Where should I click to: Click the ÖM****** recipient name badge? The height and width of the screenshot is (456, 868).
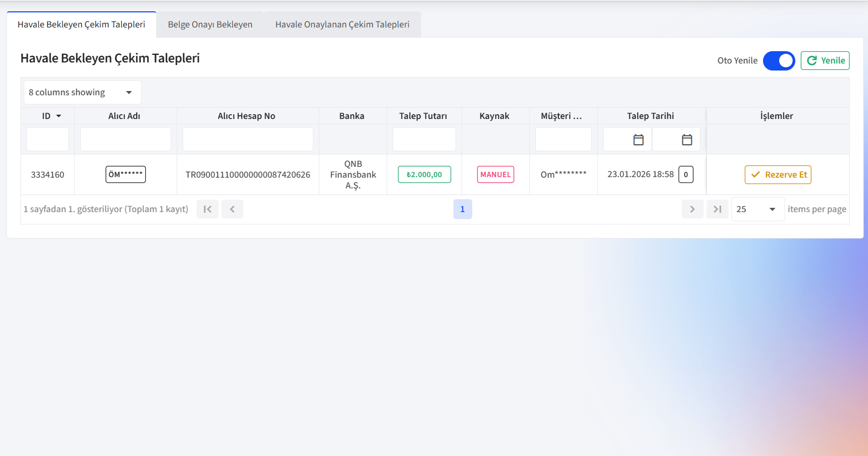tap(125, 174)
